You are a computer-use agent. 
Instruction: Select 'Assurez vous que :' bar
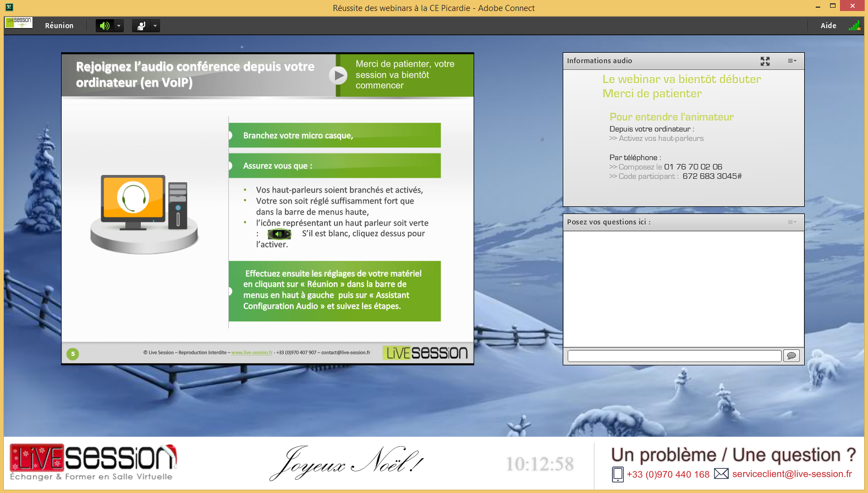point(334,166)
